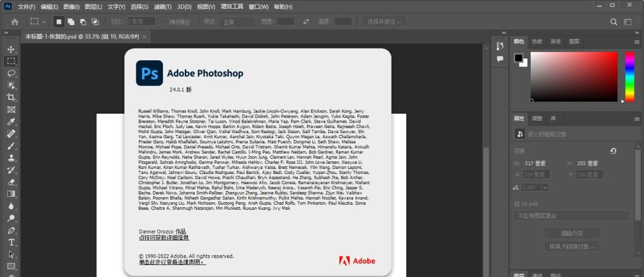
Task: Open the marquee tool preset picker arrow
Action: (44, 22)
